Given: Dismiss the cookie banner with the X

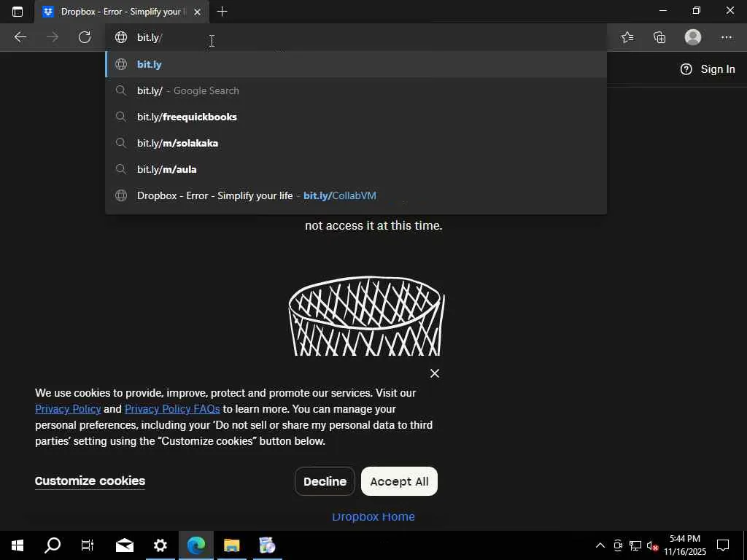Looking at the screenshot, I should (x=435, y=373).
